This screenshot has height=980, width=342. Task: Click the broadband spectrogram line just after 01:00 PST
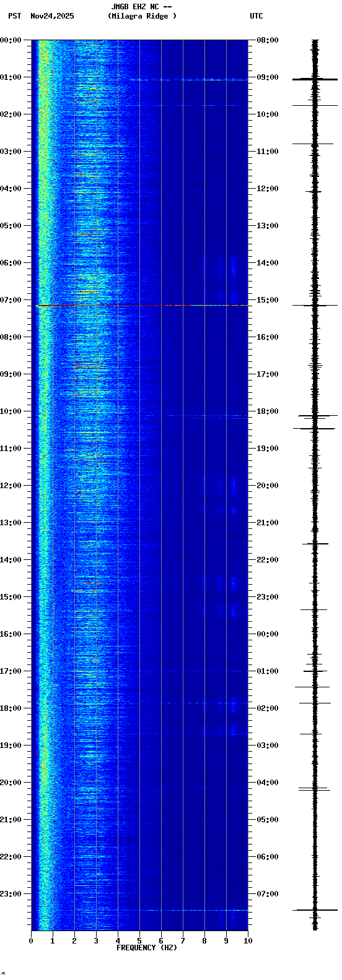[x=187, y=79]
